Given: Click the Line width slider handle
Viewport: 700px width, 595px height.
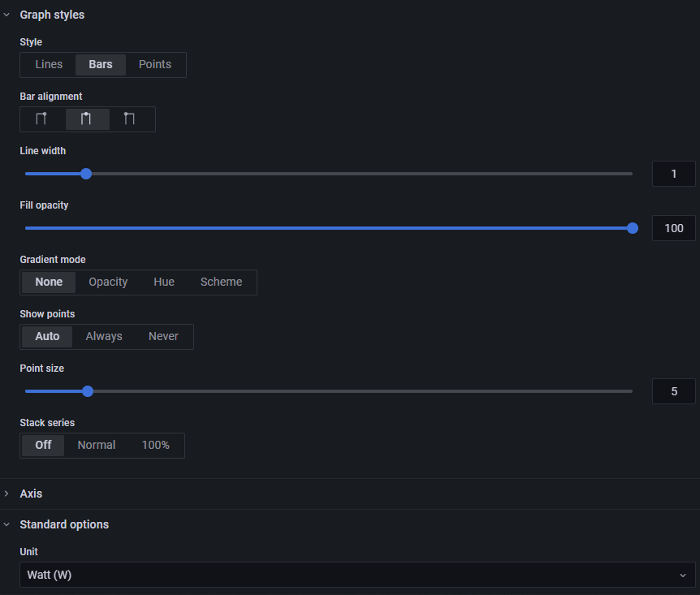Looking at the screenshot, I should tap(86, 174).
